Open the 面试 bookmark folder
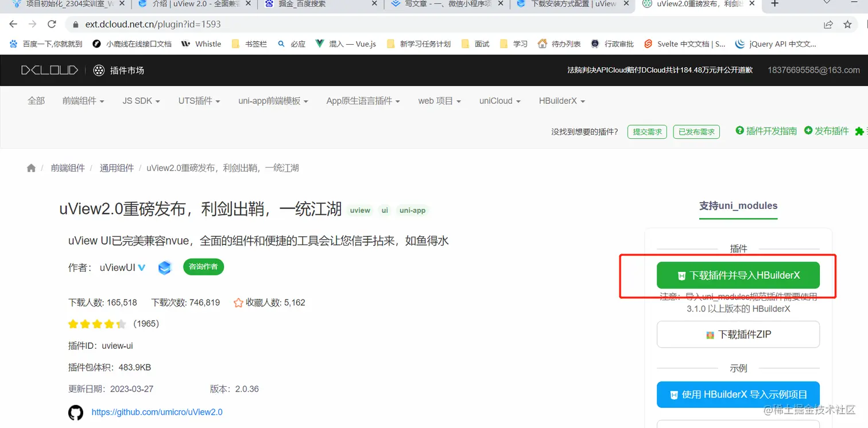Image resolution: width=868 pixels, height=428 pixels. click(x=476, y=44)
